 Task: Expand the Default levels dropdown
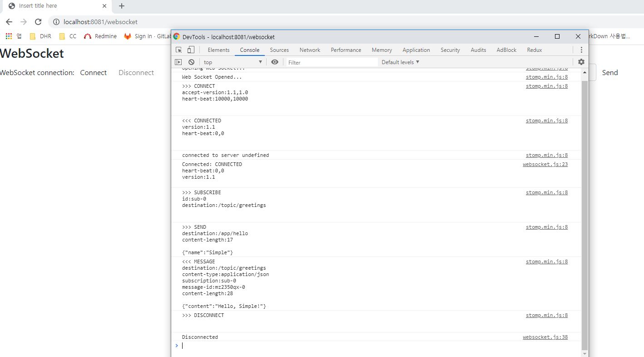tap(400, 62)
